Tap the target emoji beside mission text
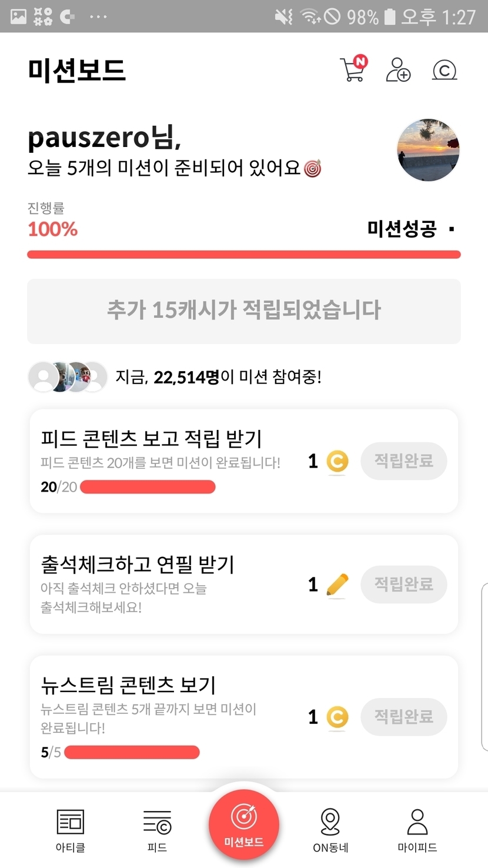The height and width of the screenshot is (868, 488). [x=313, y=169]
